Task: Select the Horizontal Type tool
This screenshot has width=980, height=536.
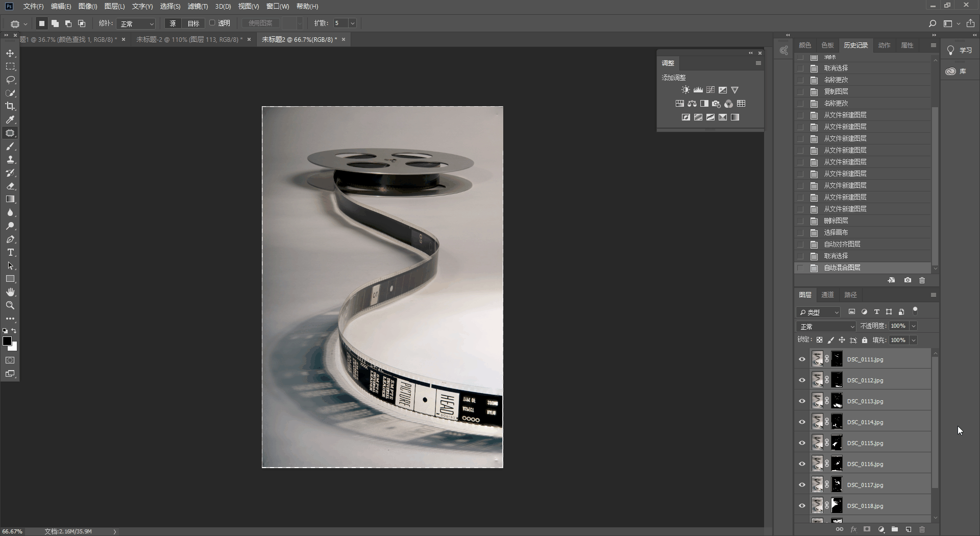Action: (10, 253)
